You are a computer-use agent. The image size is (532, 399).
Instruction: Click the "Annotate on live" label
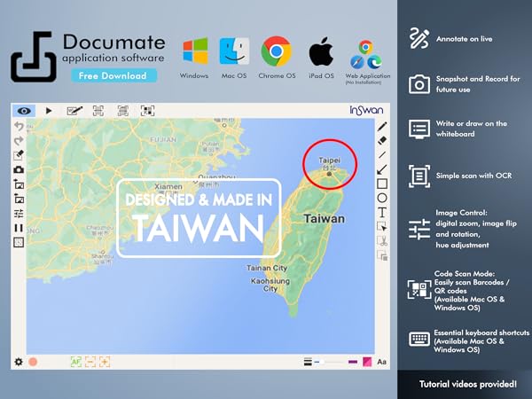point(464,39)
